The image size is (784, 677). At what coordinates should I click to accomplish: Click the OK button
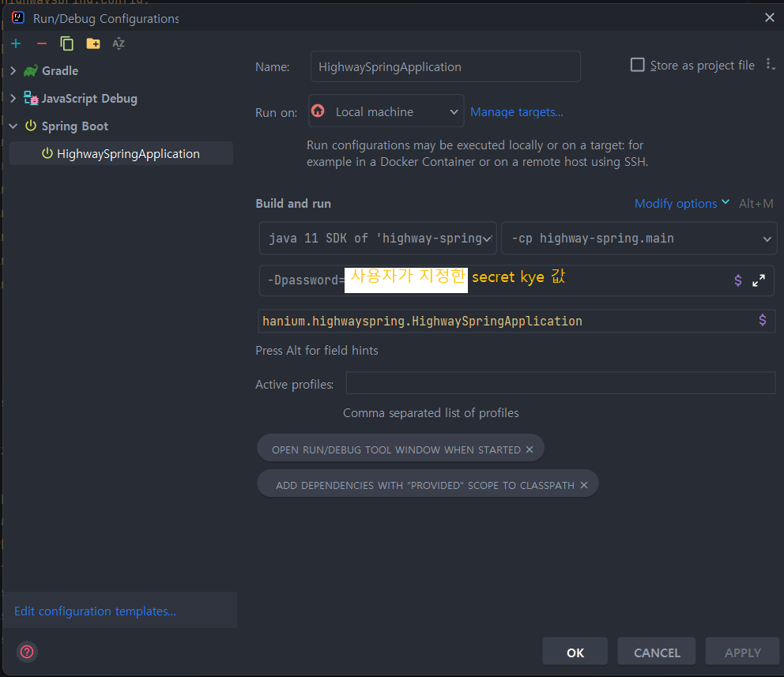click(575, 652)
